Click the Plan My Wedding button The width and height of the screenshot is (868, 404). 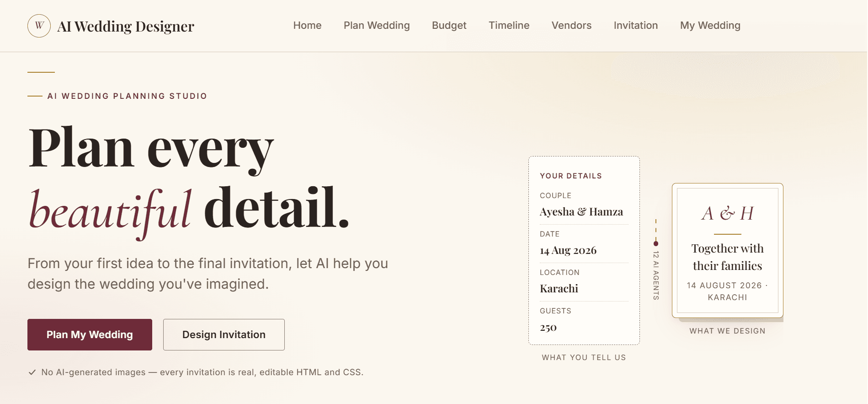click(x=90, y=334)
